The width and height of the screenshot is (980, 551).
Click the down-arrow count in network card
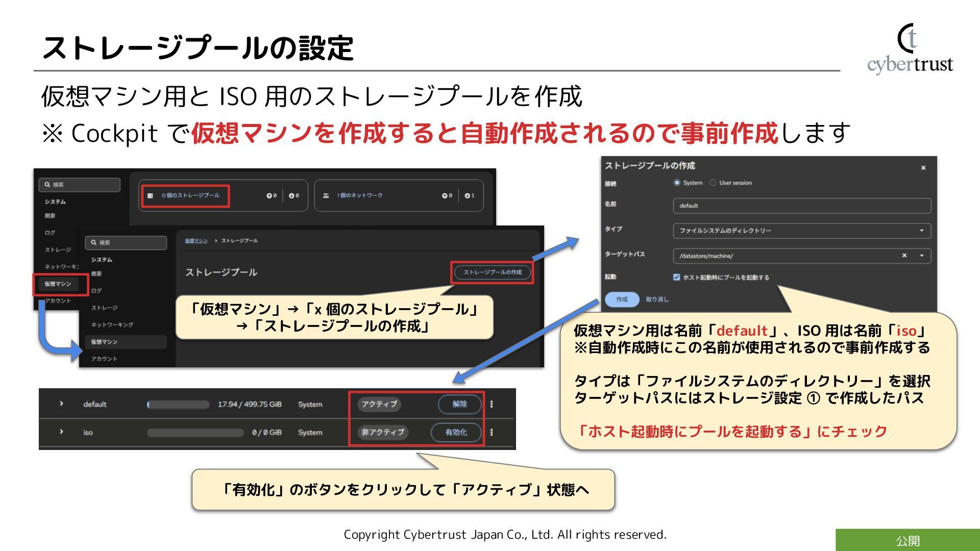[x=469, y=195]
